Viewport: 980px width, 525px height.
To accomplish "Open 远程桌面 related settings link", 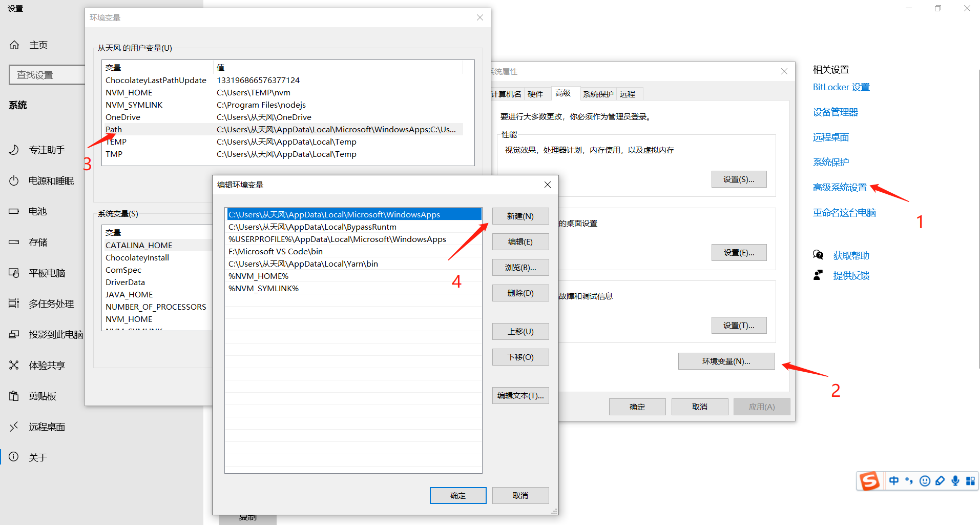I will [x=831, y=137].
